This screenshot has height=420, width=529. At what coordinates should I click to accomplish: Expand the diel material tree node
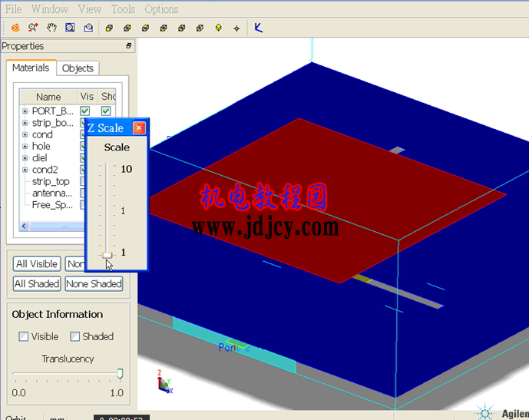click(25, 158)
